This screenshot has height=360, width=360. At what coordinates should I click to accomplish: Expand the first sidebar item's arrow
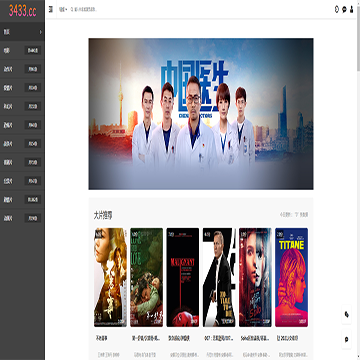click(x=41, y=32)
